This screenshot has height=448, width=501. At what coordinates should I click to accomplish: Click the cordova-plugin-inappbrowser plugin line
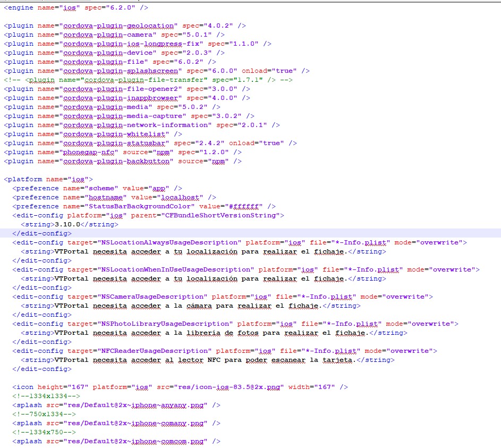[127, 98]
